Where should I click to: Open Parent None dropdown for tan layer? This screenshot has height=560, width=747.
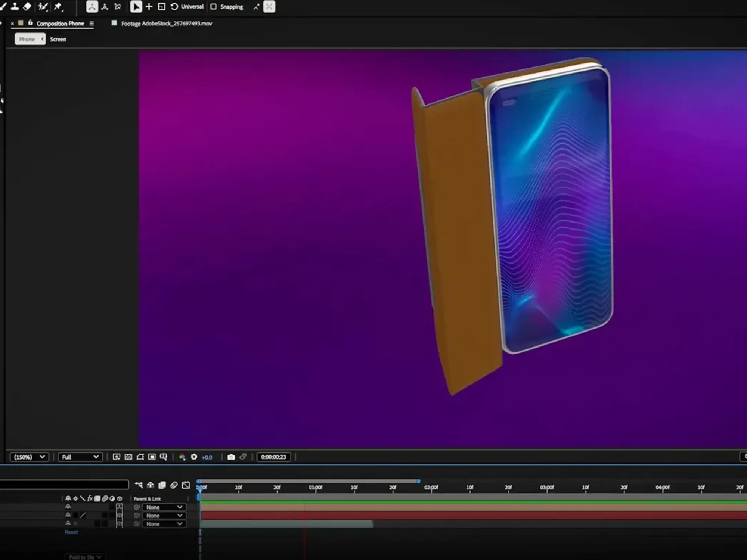coord(164,507)
